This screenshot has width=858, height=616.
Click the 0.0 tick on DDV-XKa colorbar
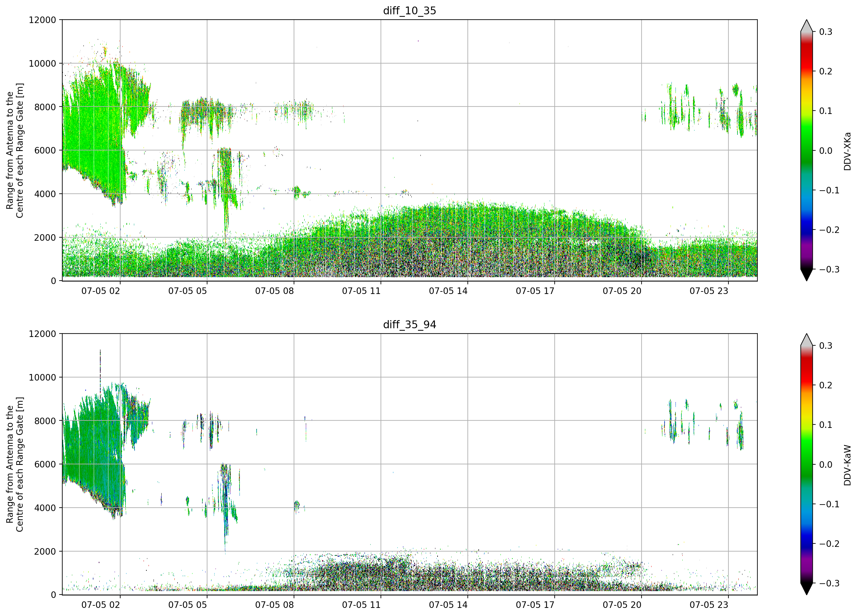[826, 151]
